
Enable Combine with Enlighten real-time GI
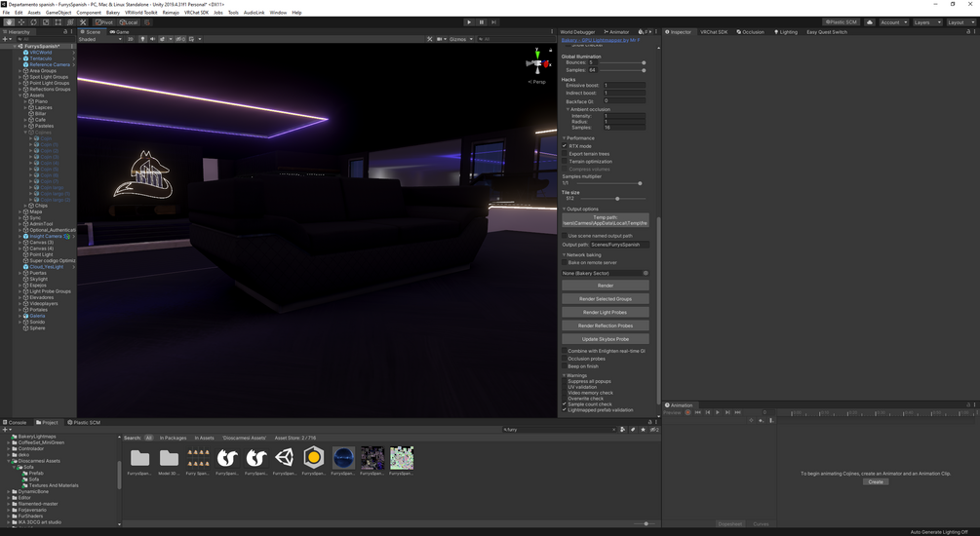[565, 351]
